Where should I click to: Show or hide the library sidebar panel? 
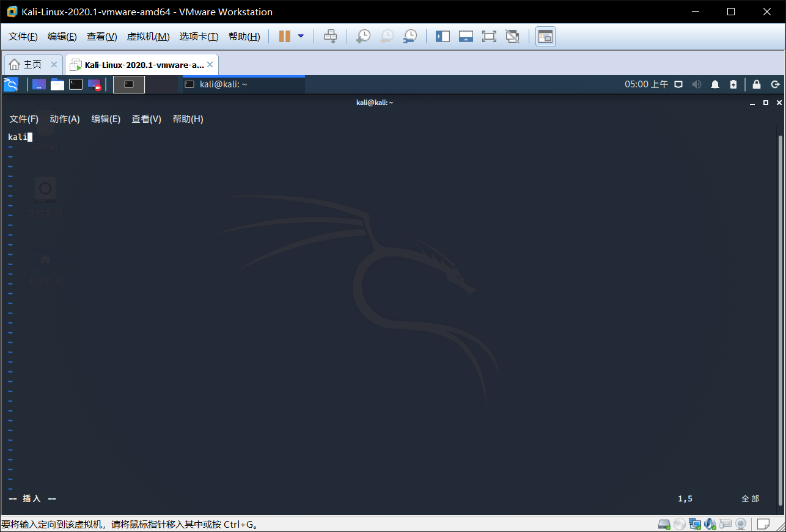[443, 37]
